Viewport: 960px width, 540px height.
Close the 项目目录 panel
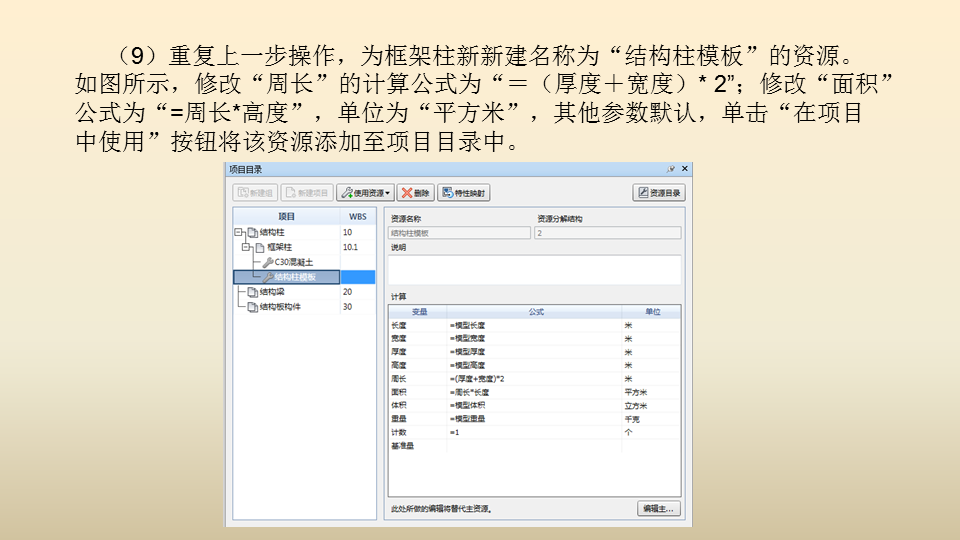tap(684, 168)
